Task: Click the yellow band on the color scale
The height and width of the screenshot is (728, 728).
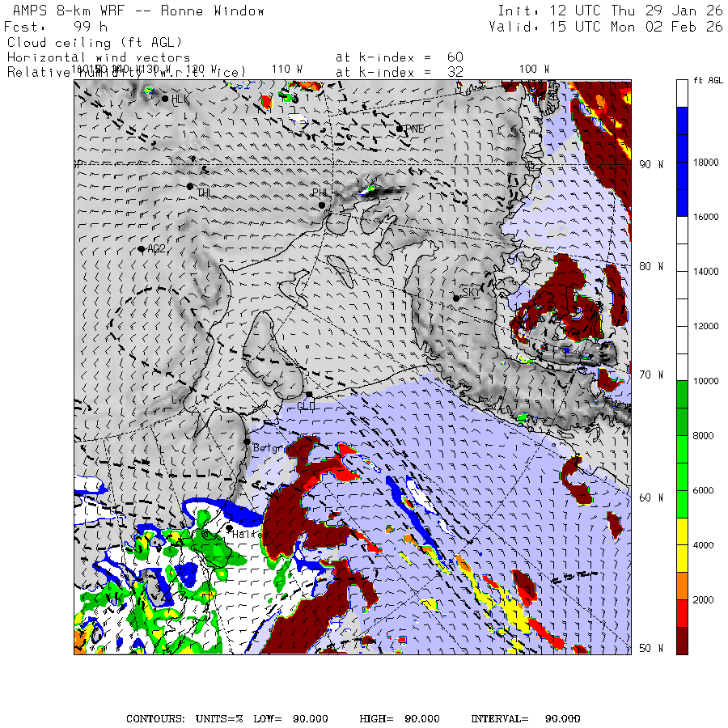Action: [682, 544]
